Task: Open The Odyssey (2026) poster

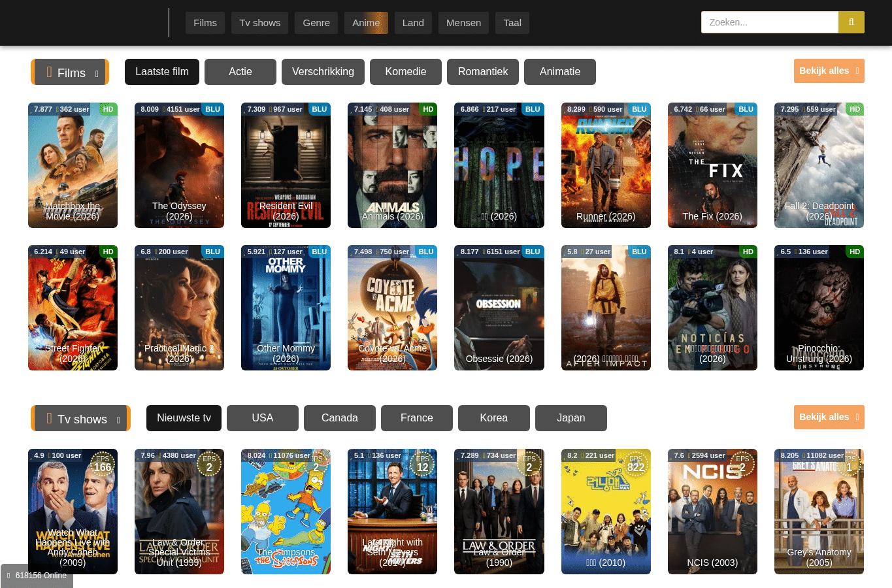Action: point(179,165)
